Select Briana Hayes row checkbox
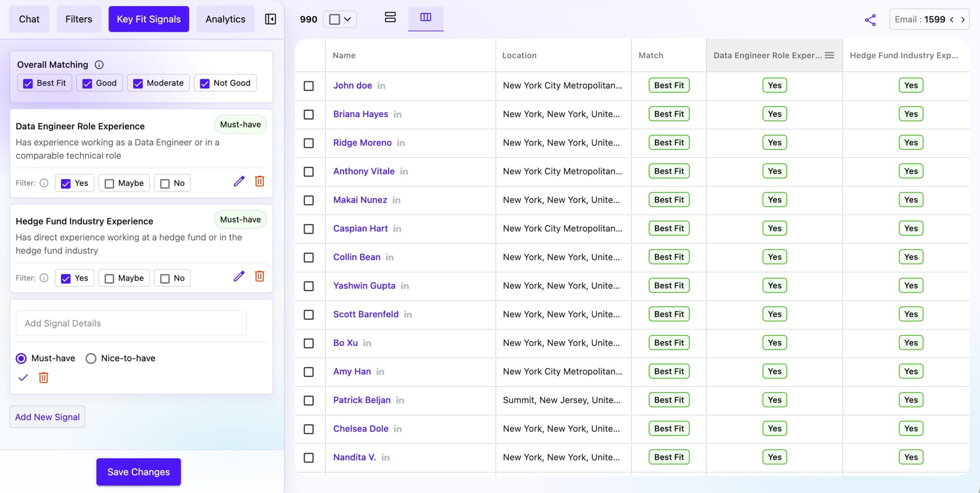 coord(309,114)
